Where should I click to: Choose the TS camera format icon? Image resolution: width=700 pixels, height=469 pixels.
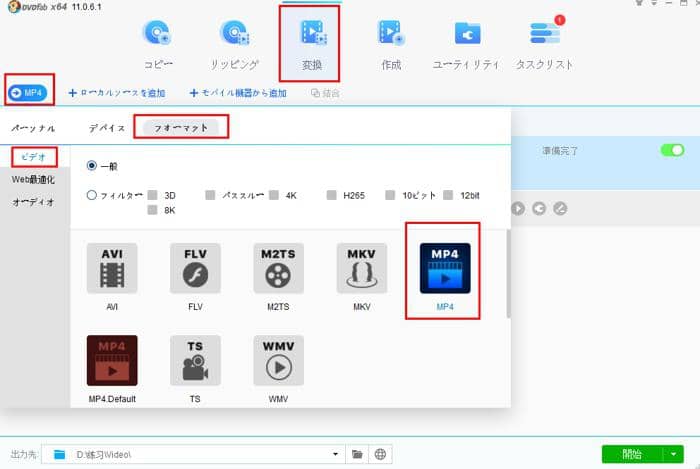[195, 361]
